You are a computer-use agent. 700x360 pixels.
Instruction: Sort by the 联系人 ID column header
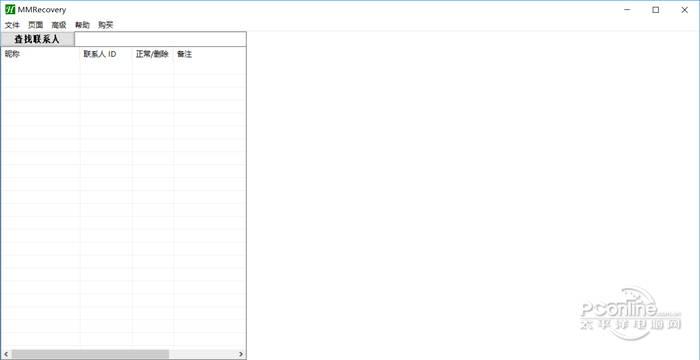106,54
